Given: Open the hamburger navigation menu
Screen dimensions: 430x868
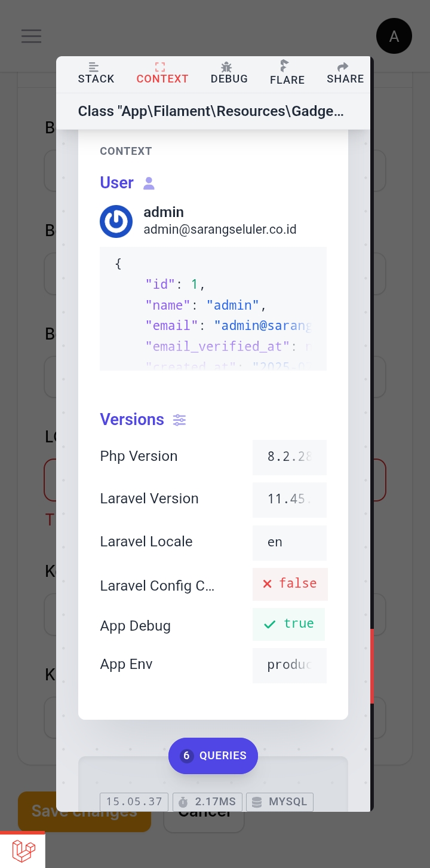Looking at the screenshot, I should (31, 36).
